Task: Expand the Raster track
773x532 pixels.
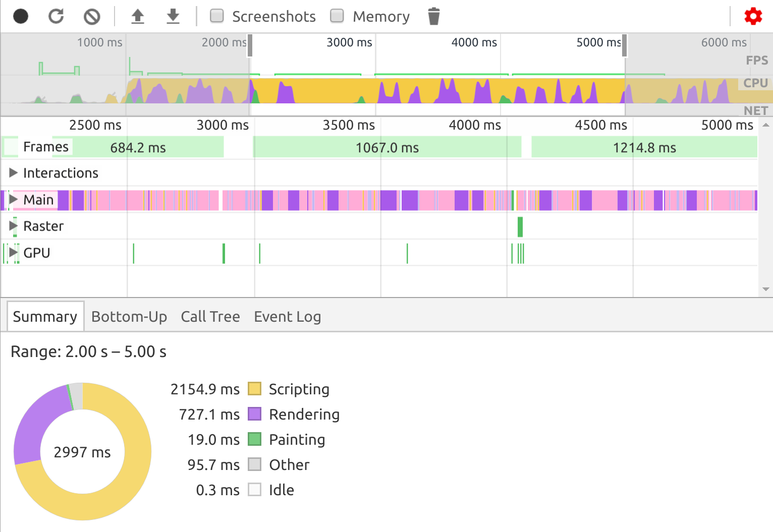Action: tap(14, 226)
